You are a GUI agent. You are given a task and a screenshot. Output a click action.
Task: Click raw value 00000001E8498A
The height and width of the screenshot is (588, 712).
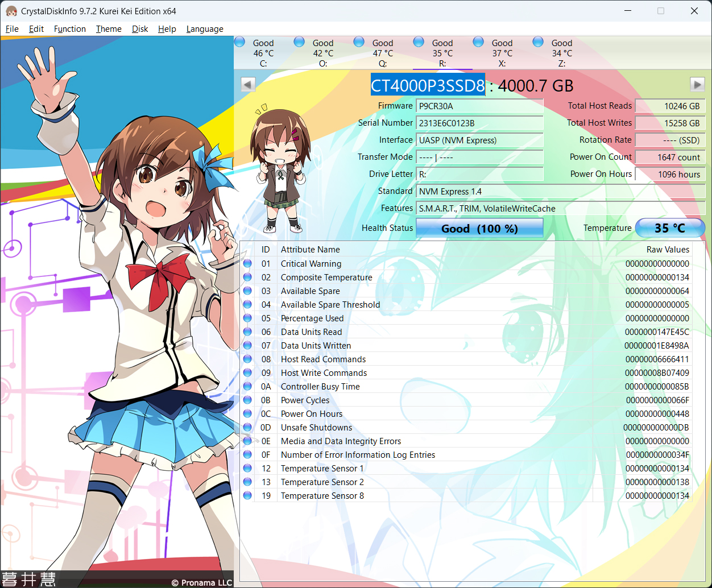pyautogui.click(x=657, y=346)
